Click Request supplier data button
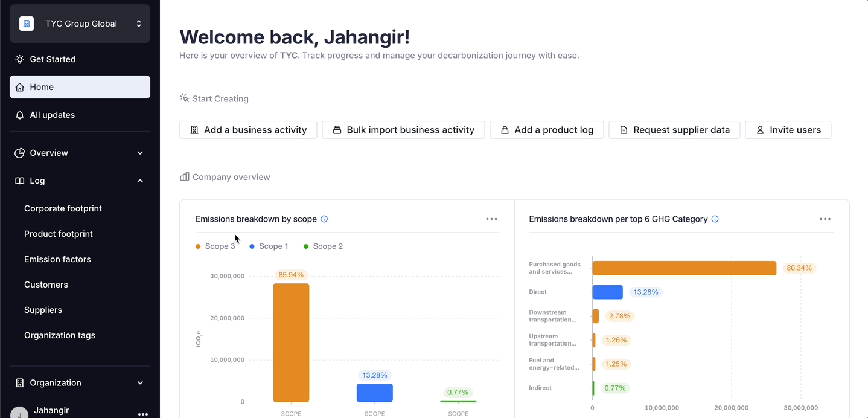 [x=674, y=130]
